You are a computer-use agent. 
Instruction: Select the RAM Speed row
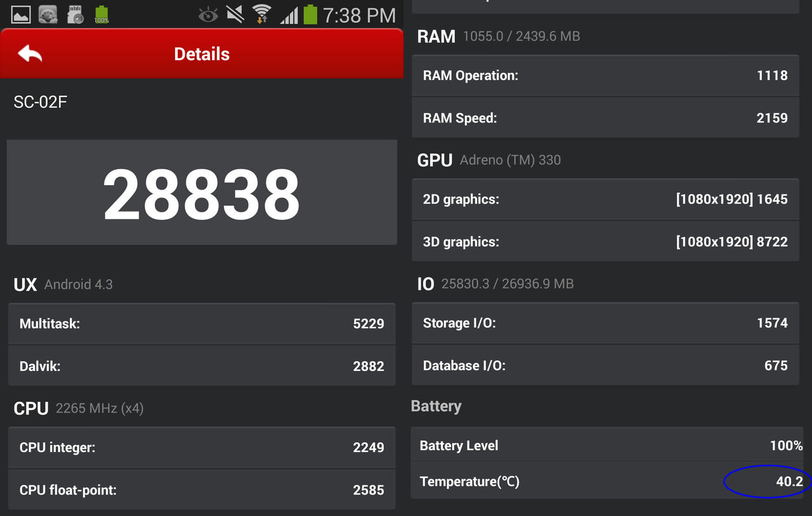[605, 118]
